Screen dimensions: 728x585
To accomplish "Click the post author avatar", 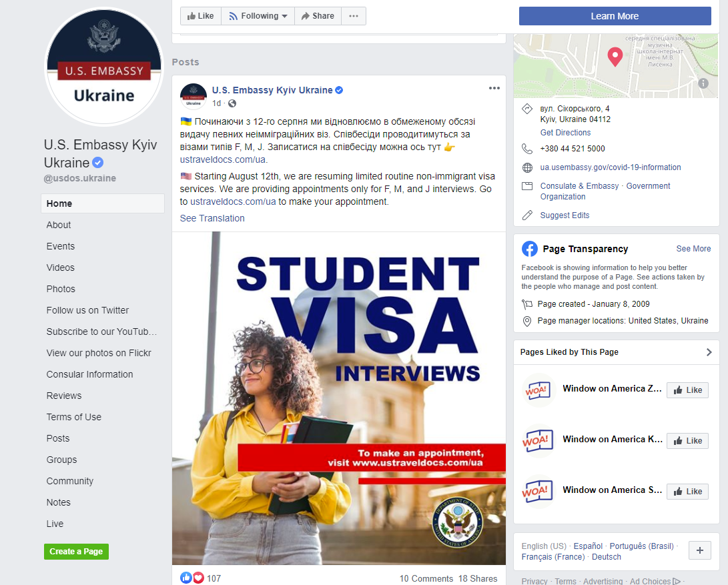I will pos(193,96).
